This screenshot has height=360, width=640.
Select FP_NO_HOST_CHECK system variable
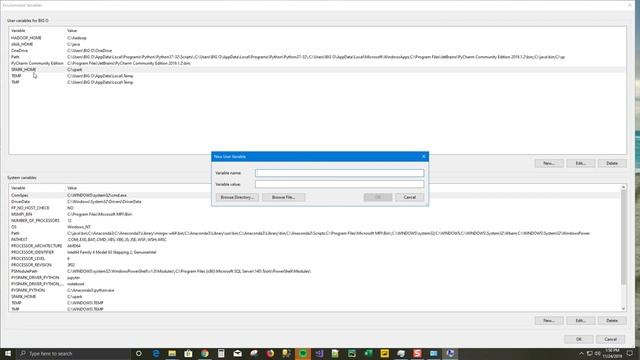[315, 208]
